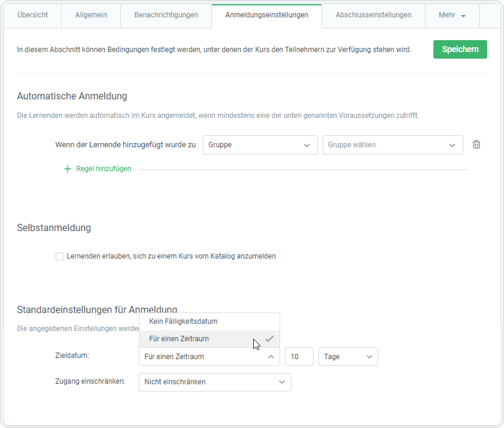The width and height of the screenshot is (504, 428).
Task: Expand the Gruppe wählen dropdown
Action: click(x=392, y=145)
